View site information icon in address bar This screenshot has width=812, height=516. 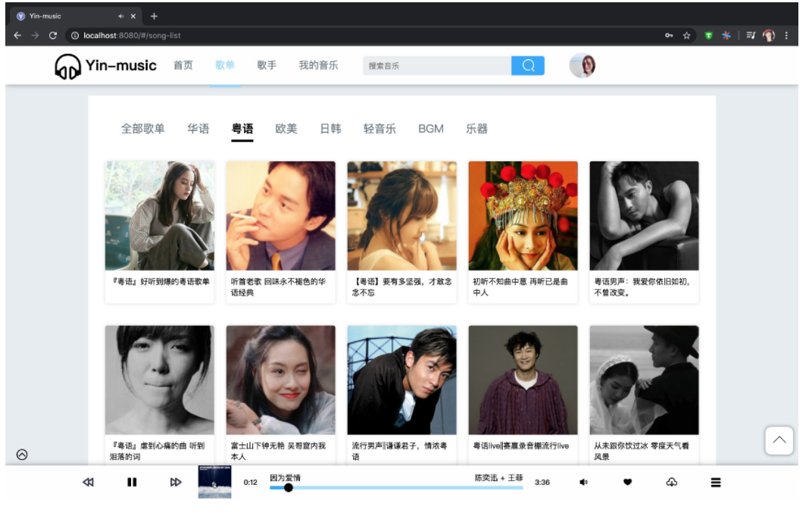pyautogui.click(x=74, y=35)
